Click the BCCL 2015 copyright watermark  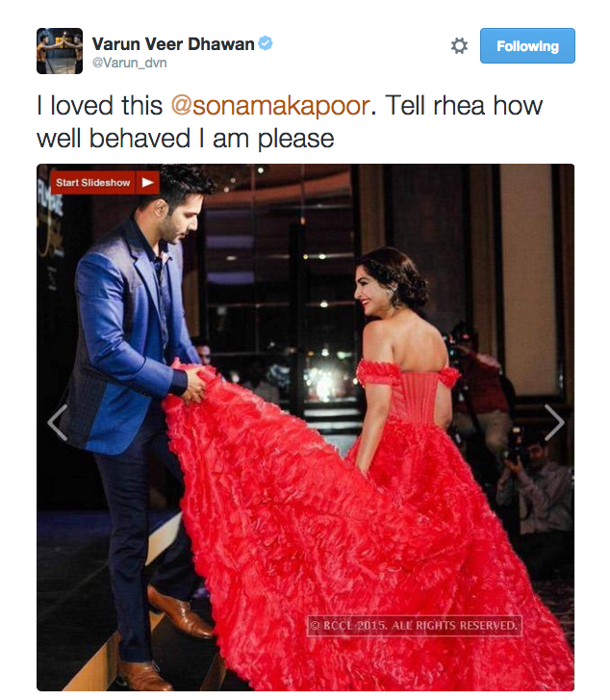click(414, 626)
